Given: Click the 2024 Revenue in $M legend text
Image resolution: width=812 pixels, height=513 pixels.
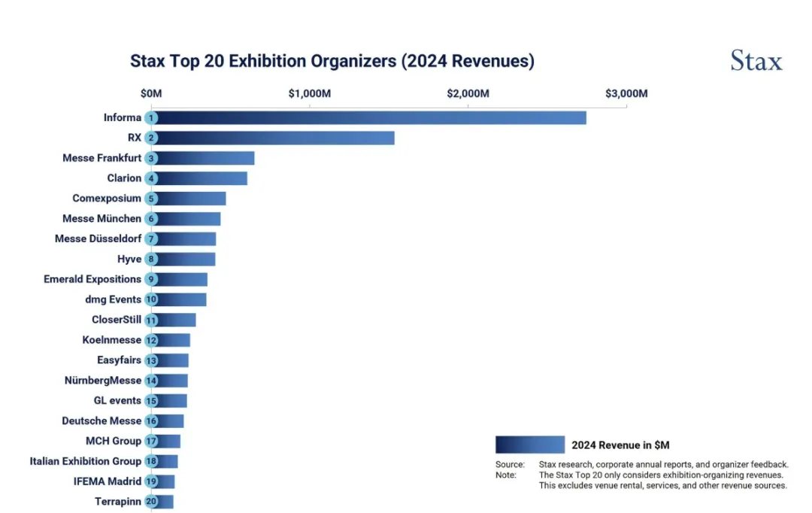Looking at the screenshot, I should [620, 445].
